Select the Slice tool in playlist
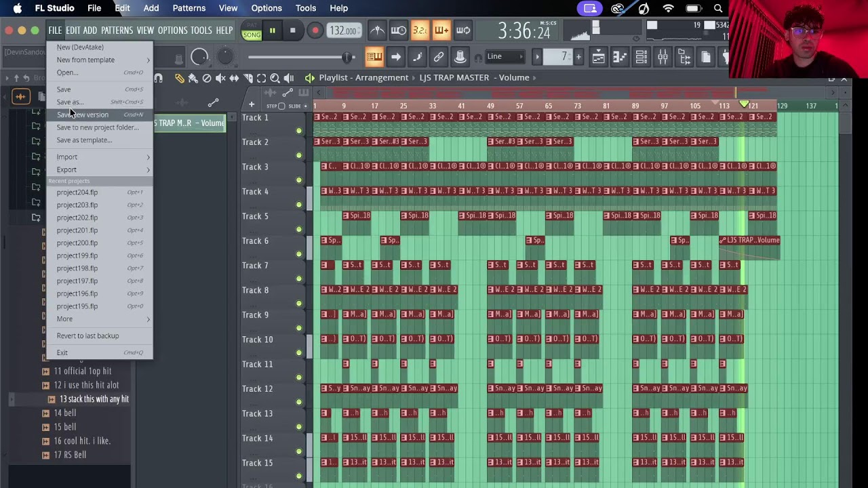 point(248,79)
